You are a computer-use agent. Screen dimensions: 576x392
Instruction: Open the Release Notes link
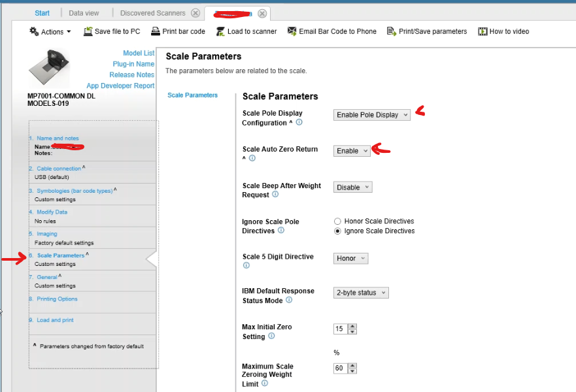pos(131,74)
